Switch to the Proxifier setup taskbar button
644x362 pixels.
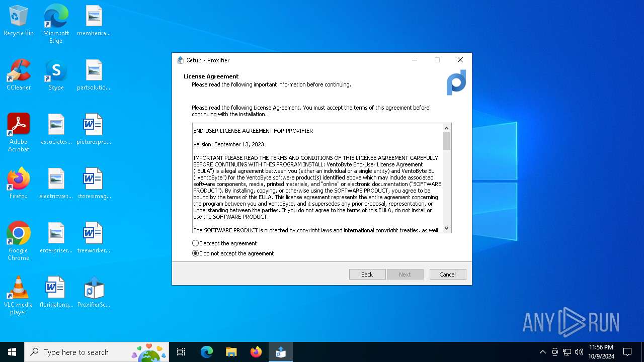click(281, 352)
